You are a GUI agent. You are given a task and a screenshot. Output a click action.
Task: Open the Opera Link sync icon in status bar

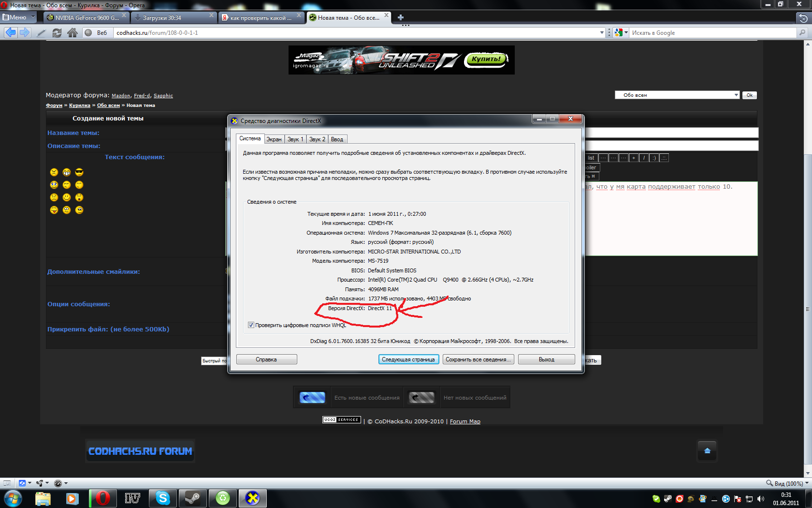(x=22, y=483)
